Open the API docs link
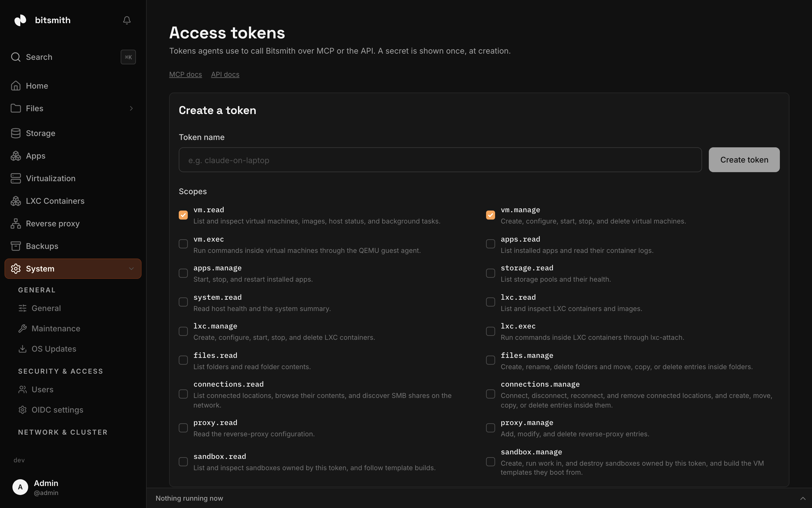Image resolution: width=812 pixels, height=508 pixels. pos(225,74)
